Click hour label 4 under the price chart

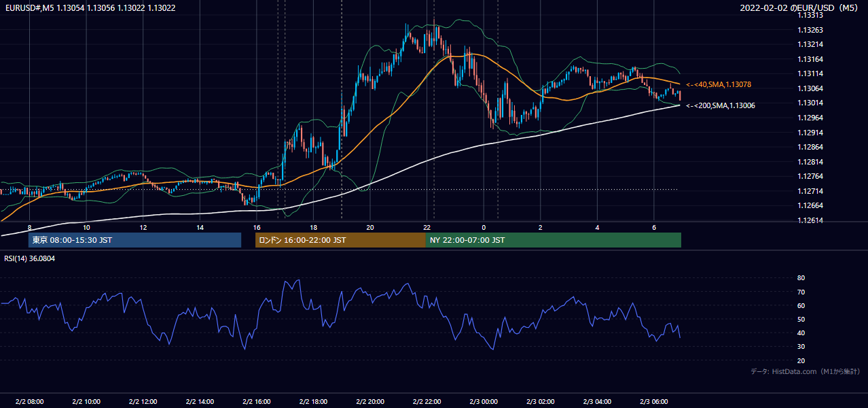597,227
